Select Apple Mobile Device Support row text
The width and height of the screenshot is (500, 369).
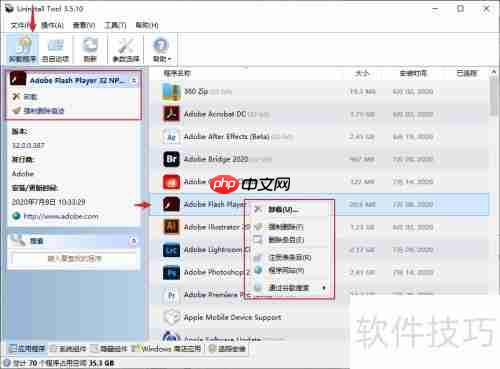tap(233, 317)
